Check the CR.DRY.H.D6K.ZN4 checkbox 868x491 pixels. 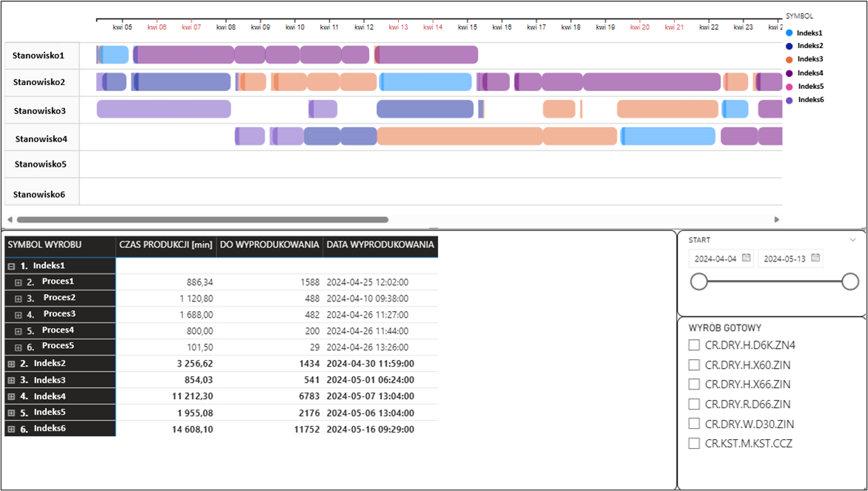click(x=694, y=345)
